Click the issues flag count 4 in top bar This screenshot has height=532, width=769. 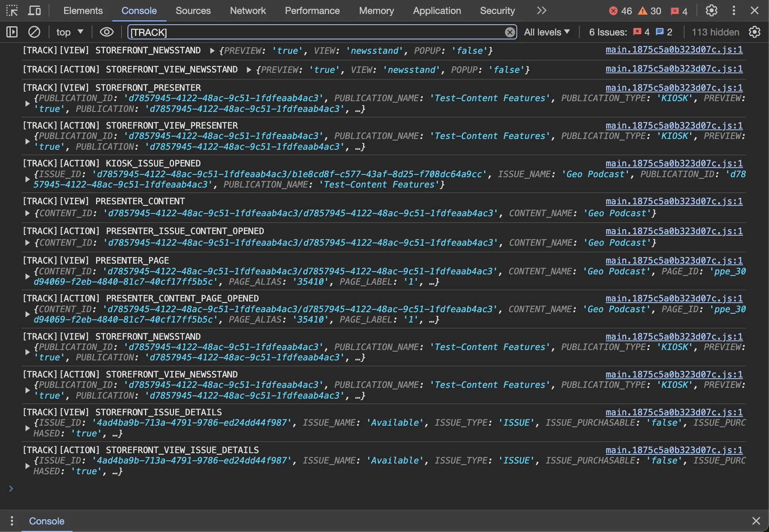679,11
